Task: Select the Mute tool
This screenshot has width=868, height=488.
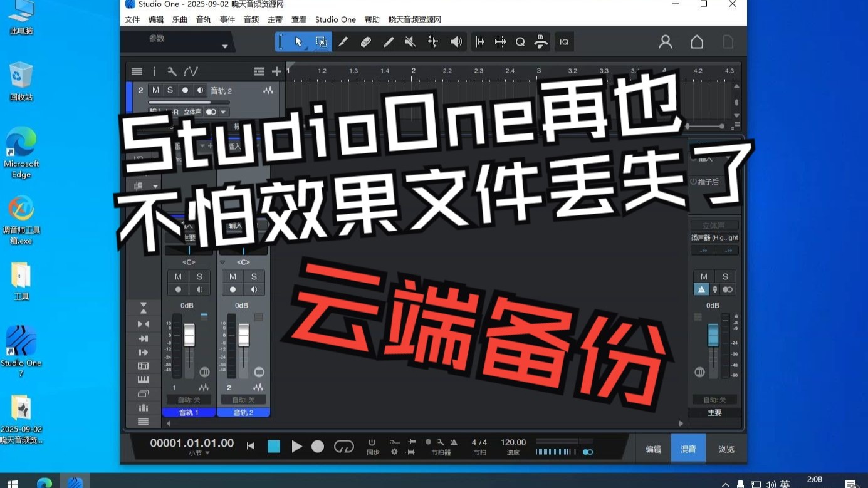Action: click(x=410, y=42)
